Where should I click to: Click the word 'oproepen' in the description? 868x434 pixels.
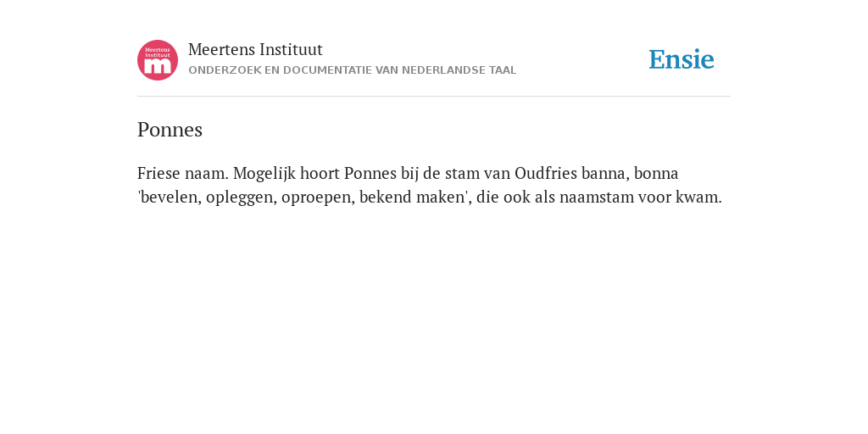[317, 198]
